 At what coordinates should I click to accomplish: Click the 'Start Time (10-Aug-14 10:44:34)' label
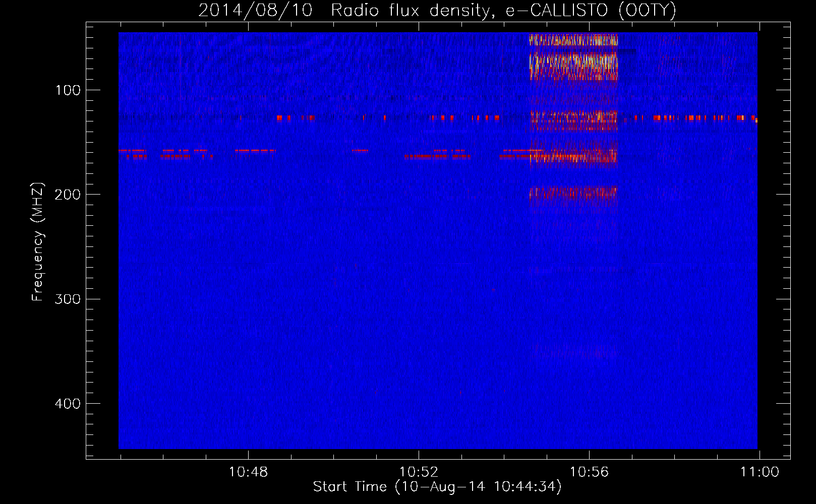tap(437, 487)
